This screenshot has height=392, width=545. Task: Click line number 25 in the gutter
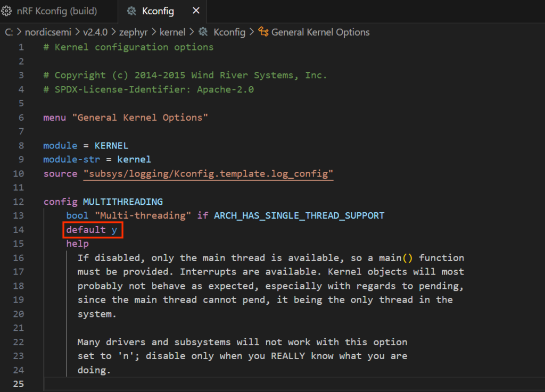tap(18, 383)
